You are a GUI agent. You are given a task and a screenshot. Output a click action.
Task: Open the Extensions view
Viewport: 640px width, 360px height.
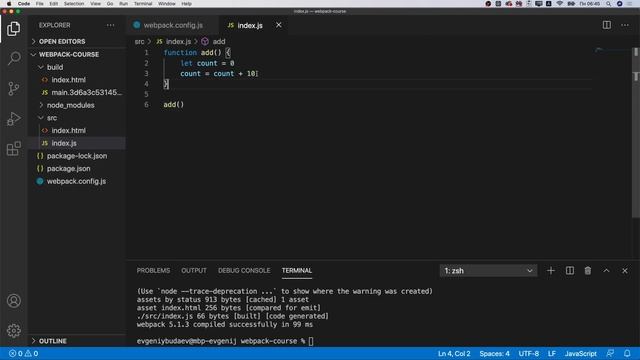click(x=13, y=149)
